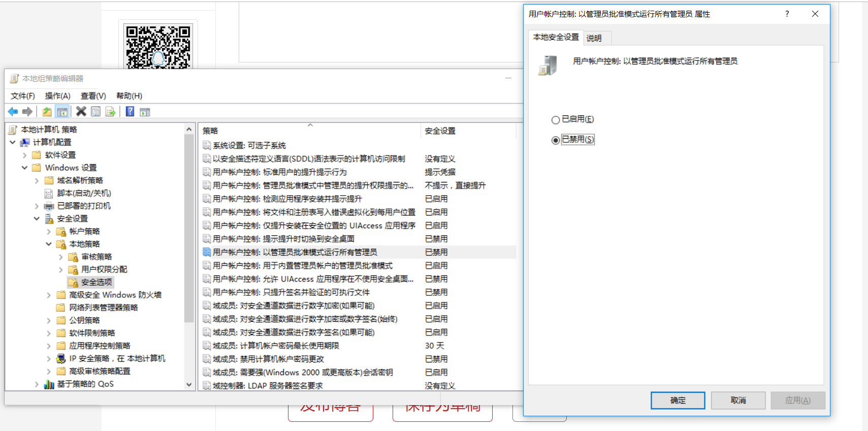Sort the list by the 安全设置 column header
The image size is (868, 431).
tap(468, 131)
